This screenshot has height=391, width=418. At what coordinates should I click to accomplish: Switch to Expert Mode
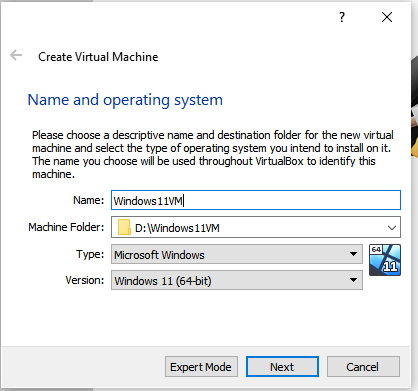[201, 367]
